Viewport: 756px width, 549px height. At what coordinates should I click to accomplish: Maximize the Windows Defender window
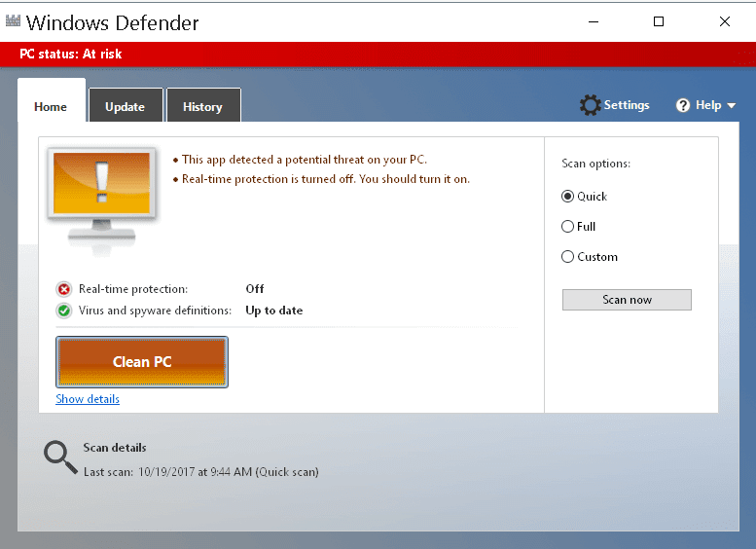point(659,21)
